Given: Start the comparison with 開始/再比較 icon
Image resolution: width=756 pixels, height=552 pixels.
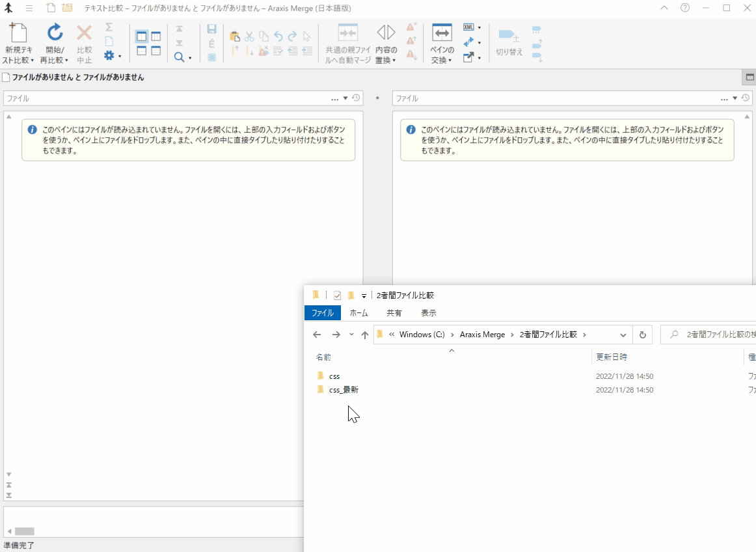Looking at the screenshot, I should point(55,33).
